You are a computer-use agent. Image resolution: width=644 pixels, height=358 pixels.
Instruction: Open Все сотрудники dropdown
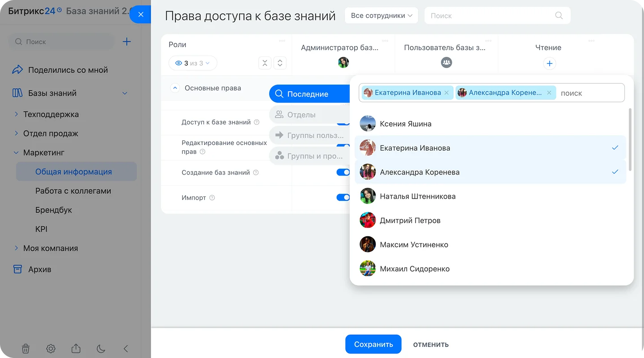click(381, 15)
